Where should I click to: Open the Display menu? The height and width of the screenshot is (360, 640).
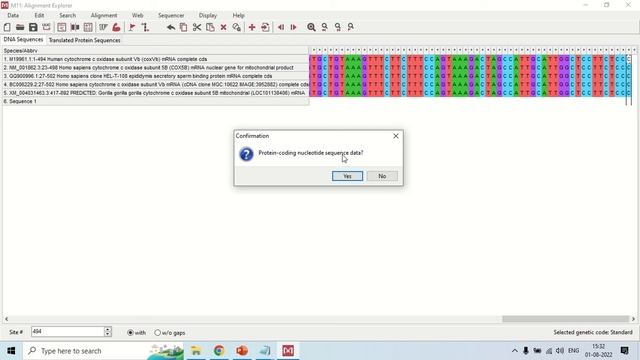(x=208, y=16)
